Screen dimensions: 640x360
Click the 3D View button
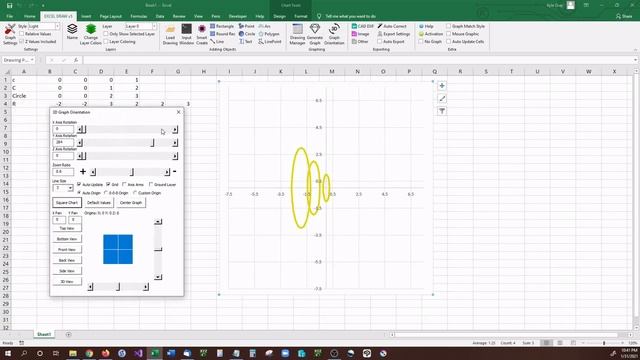click(x=67, y=282)
